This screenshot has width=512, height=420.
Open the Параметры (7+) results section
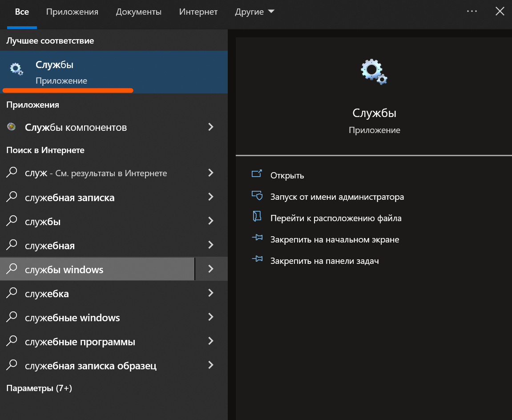coord(39,388)
